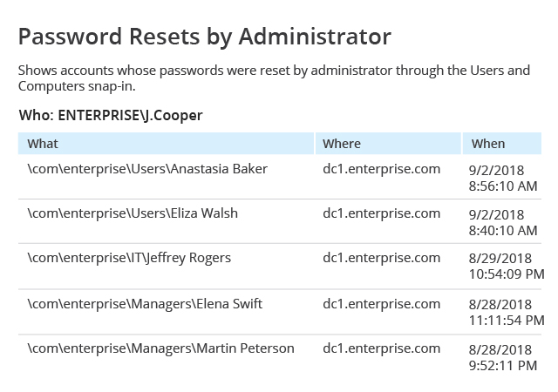Select the Jeffrey Rogers account path
The width and height of the screenshot is (558, 392).
pyautogui.click(x=129, y=258)
